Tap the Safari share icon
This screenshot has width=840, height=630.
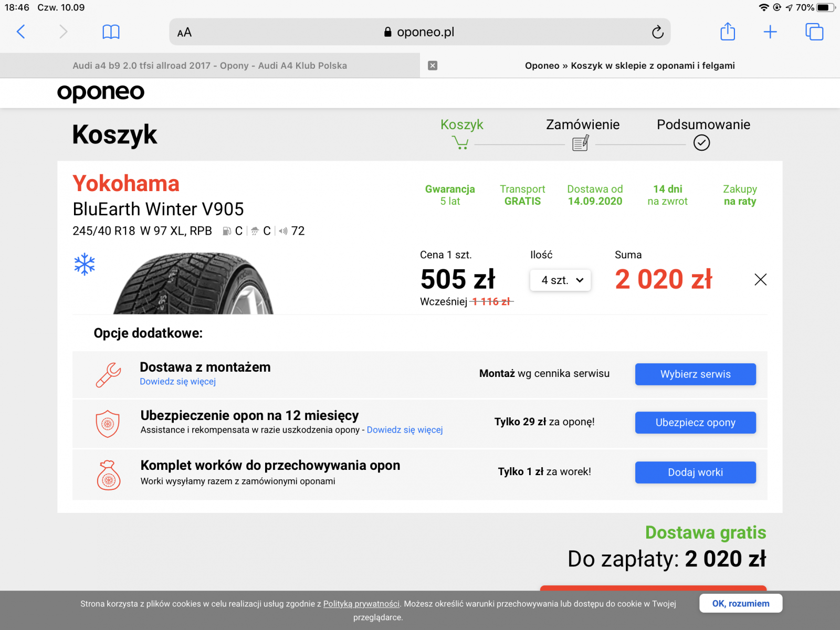[728, 31]
